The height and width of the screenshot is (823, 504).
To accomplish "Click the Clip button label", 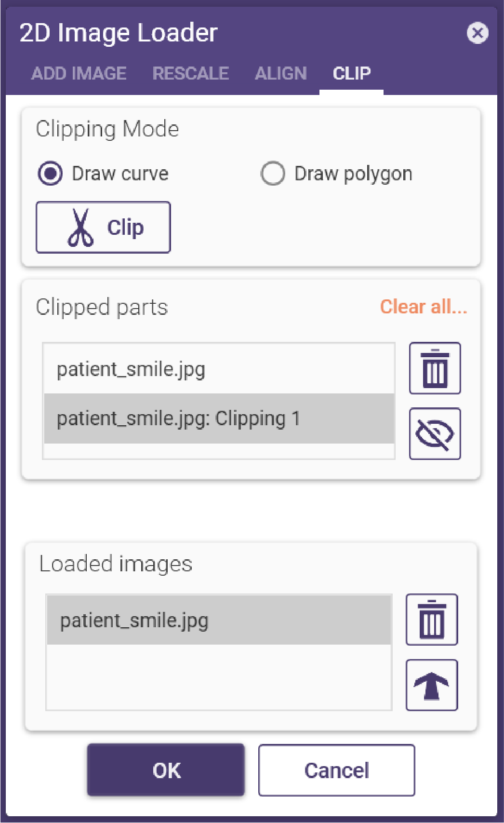I will click(125, 228).
